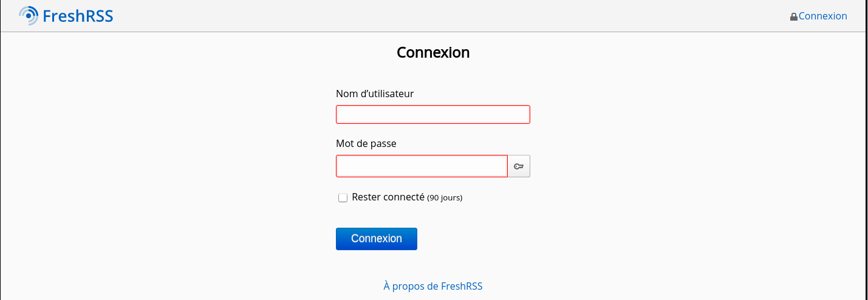868x300 pixels.
Task: Focus the Nom d'utilisateur input field
Action: click(x=433, y=114)
